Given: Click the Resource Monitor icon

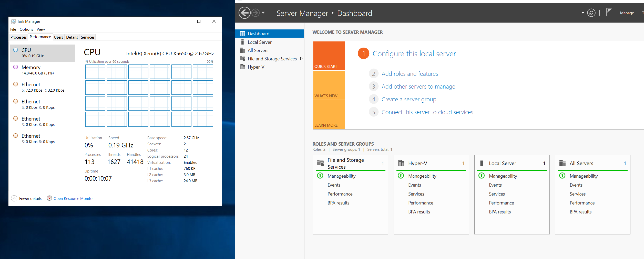Looking at the screenshot, I should [x=49, y=198].
